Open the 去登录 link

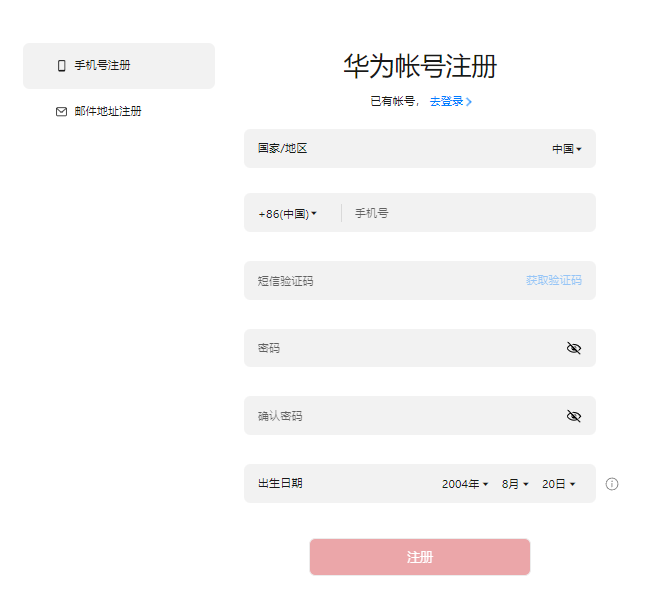click(446, 101)
